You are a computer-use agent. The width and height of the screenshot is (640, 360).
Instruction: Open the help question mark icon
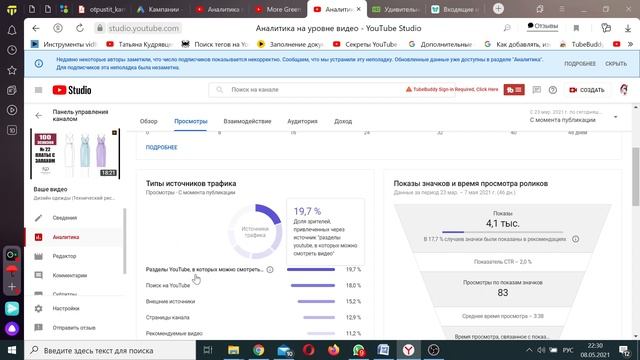(553, 90)
